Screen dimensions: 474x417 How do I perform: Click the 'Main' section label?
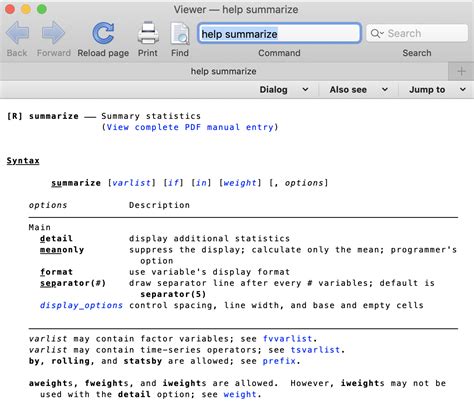tap(40, 227)
